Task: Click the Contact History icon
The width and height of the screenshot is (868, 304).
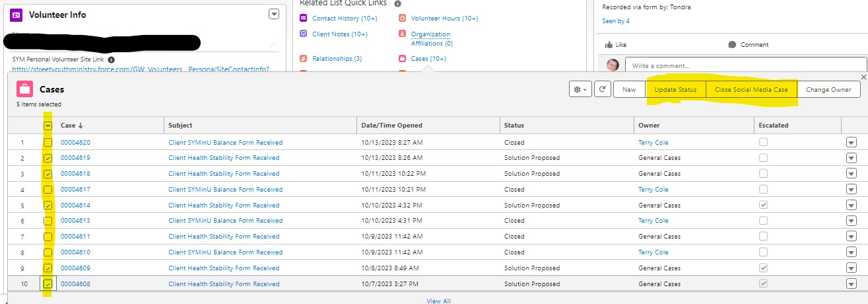Action: pyautogui.click(x=304, y=19)
